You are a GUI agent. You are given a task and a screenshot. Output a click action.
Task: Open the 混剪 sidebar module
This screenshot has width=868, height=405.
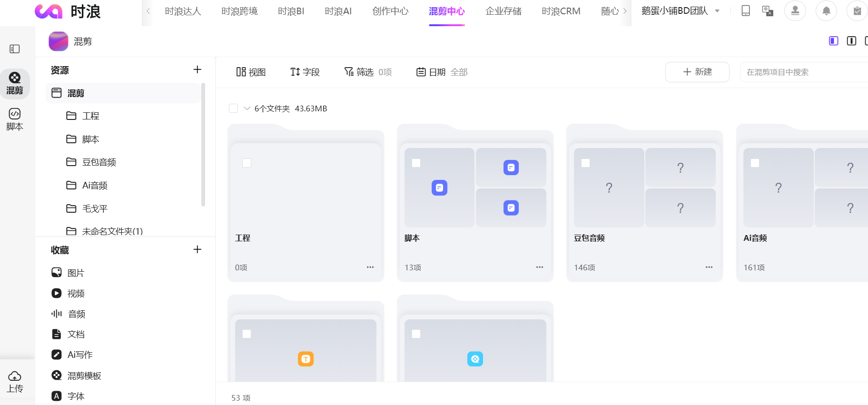[15, 83]
